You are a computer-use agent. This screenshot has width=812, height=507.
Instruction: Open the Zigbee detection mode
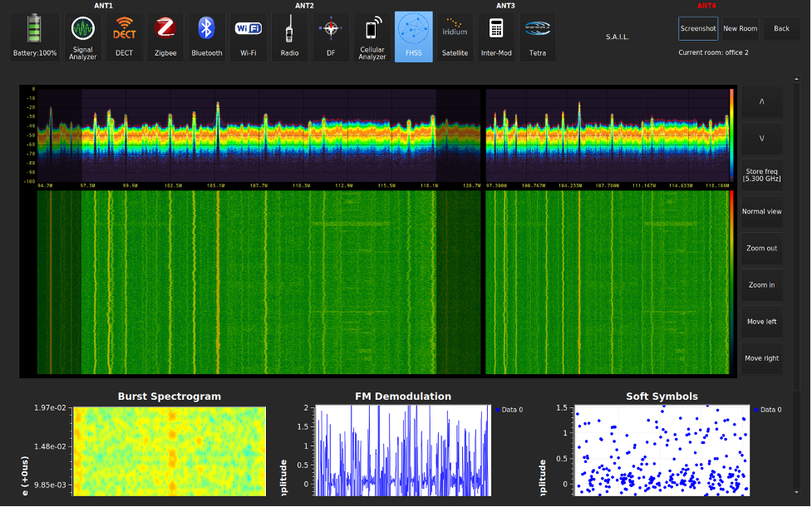165,37
